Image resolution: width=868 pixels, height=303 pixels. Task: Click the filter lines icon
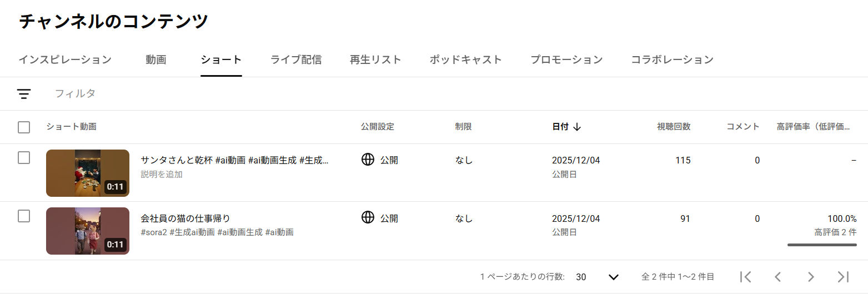click(x=23, y=94)
